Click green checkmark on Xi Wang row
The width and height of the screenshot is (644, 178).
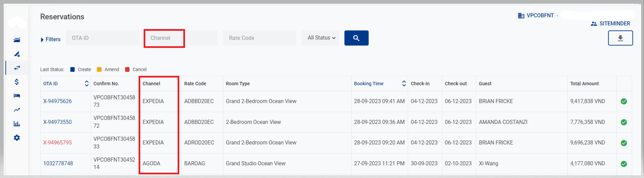[623, 164]
